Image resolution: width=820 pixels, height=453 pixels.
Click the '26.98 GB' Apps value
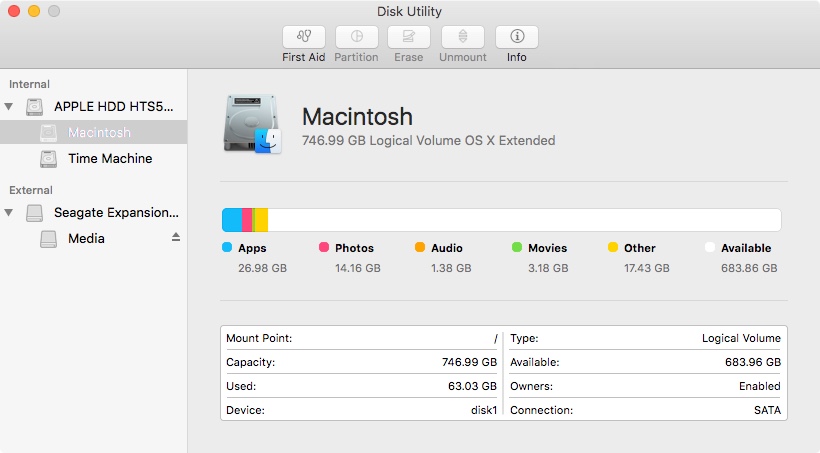pyautogui.click(x=263, y=268)
